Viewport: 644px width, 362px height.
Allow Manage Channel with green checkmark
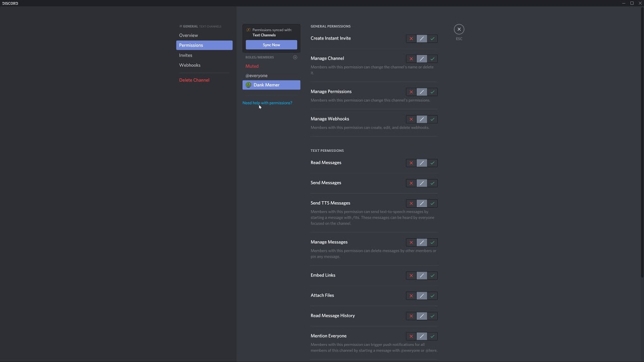click(432, 59)
